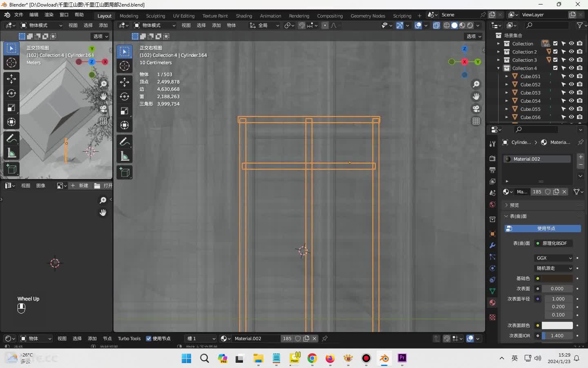
Task: Hide Cube.053 in viewport via eye icon
Action: click(x=572, y=93)
